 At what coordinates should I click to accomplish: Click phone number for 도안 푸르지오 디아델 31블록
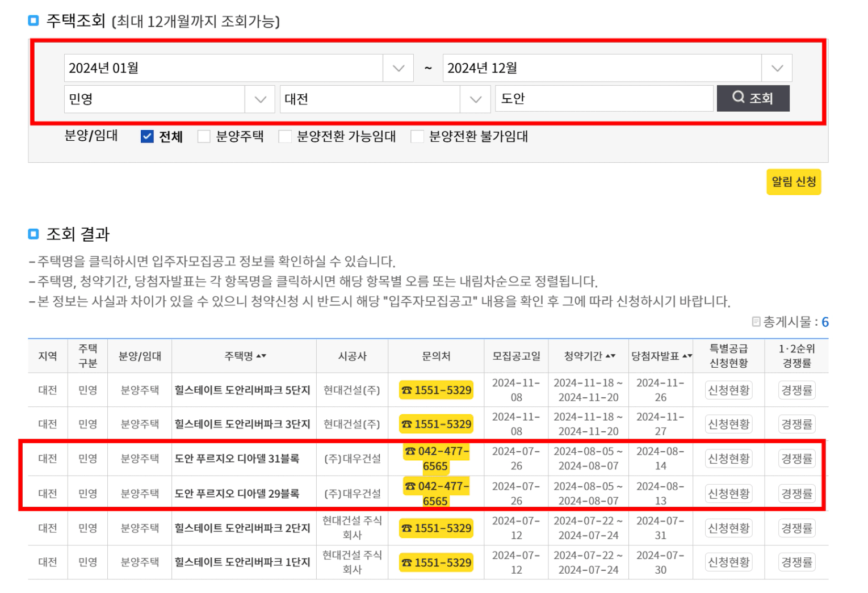tap(436, 459)
